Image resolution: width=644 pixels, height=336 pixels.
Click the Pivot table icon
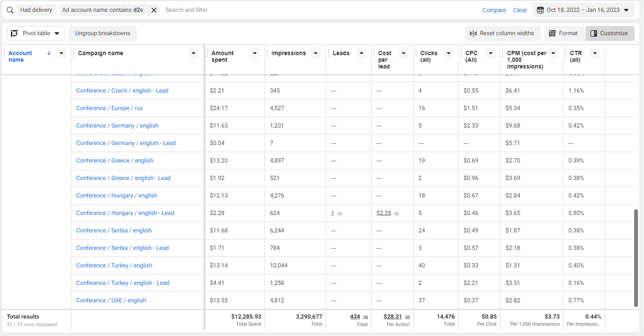14,33
